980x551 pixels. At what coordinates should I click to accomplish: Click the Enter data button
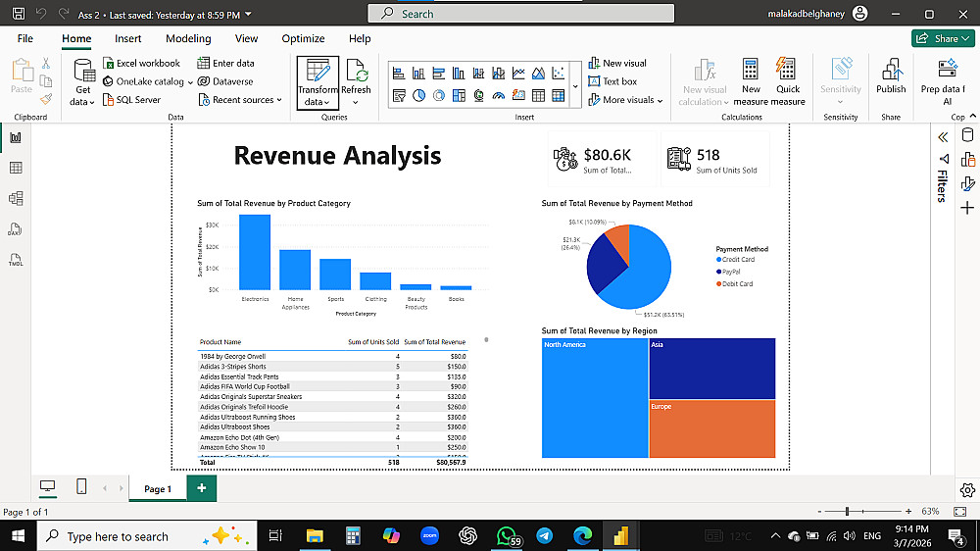[x=225, y=63]
